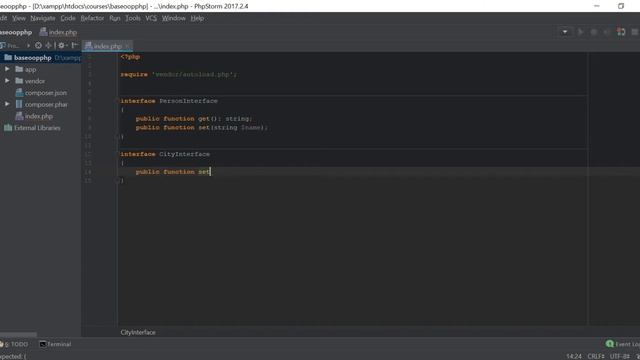The width and height of the screenshot is (640, 360).
Task: Click the rightmost toolbar icon
Action: (x=635, y=32)
